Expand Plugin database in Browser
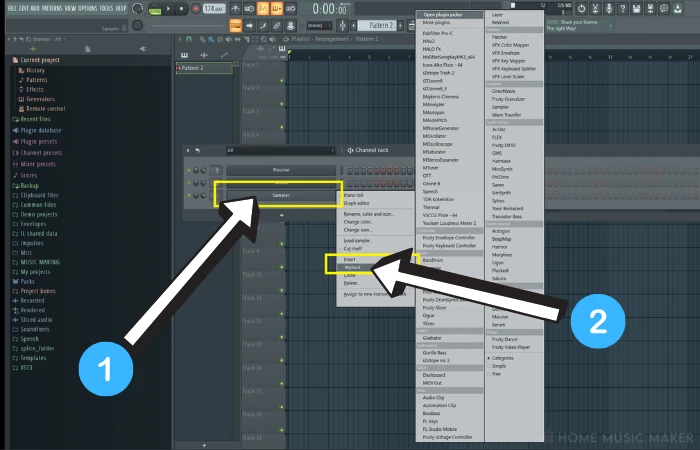The image size is (700, 450). (37, 130)
